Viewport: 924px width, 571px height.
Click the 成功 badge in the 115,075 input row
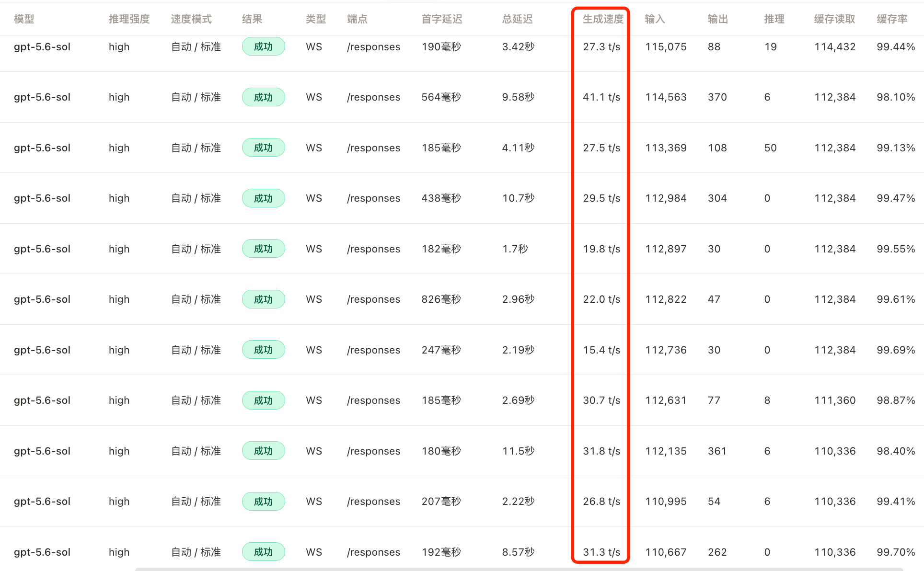[x=264, y=47]
